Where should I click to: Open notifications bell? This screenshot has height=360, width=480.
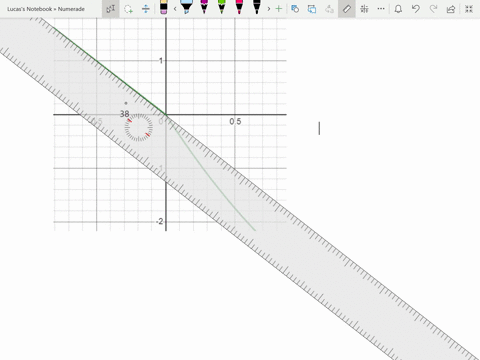398,9
